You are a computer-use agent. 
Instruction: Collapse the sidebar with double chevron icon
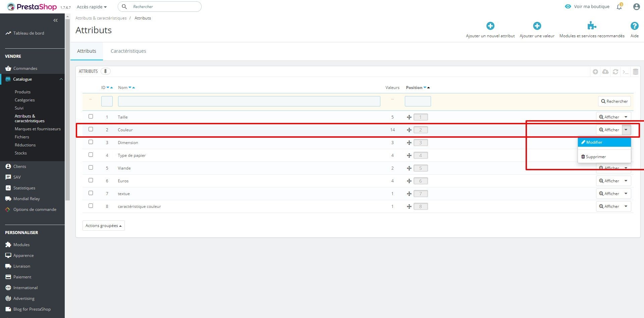coord(55,20)
